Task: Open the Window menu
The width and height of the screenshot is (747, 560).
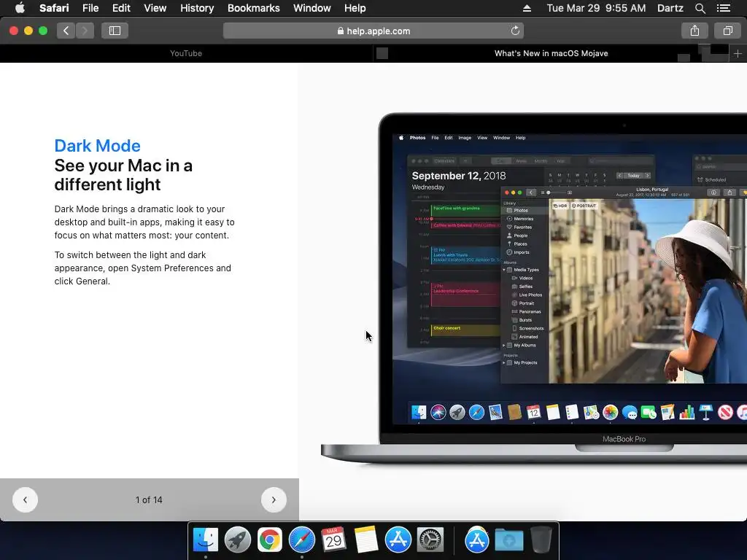Action: coord(312,8)
